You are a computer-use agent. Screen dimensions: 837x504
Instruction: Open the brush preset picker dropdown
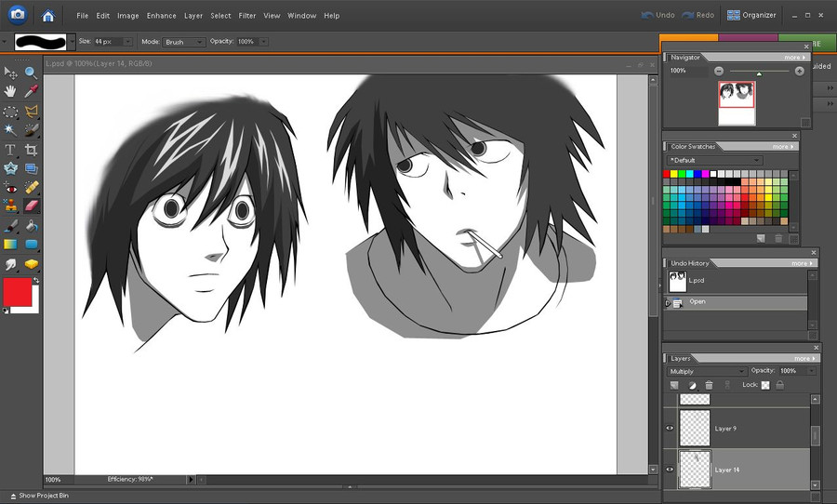[72, 42]
